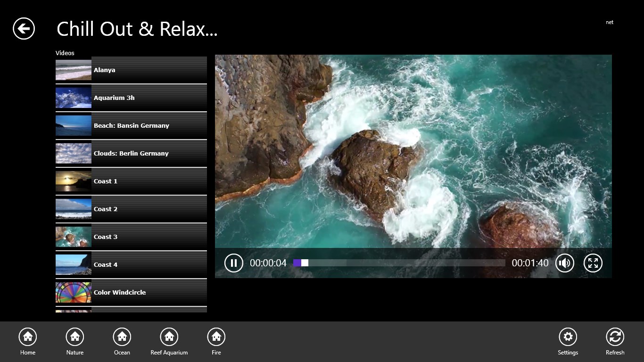
Task: Play the Alanya video
Action: [131, 70]
